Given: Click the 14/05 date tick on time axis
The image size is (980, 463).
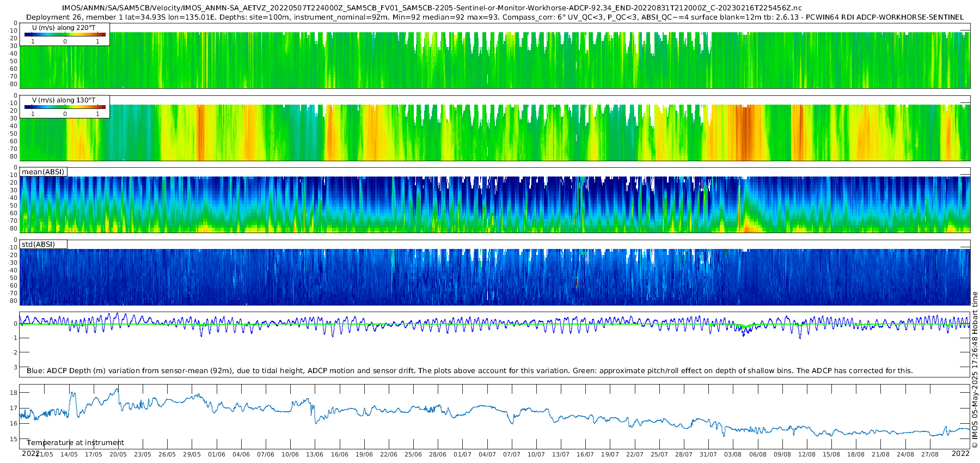Looking at the screenshot, I should click(69, 454).
